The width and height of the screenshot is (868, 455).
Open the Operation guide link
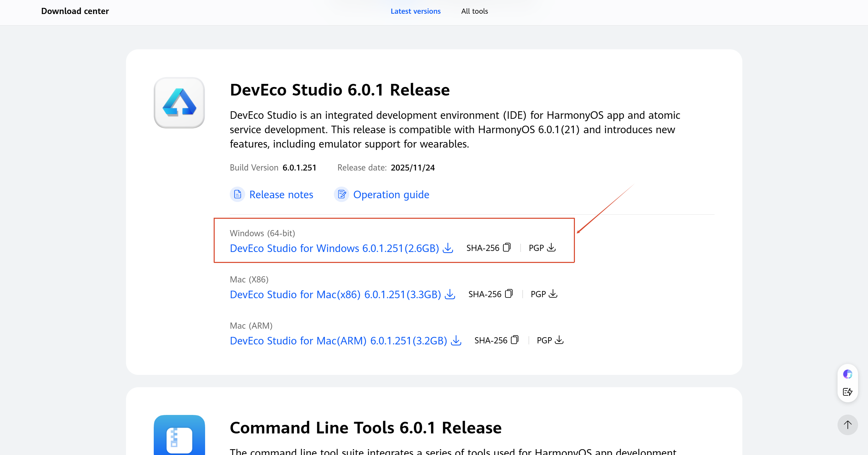click(391, 194)
